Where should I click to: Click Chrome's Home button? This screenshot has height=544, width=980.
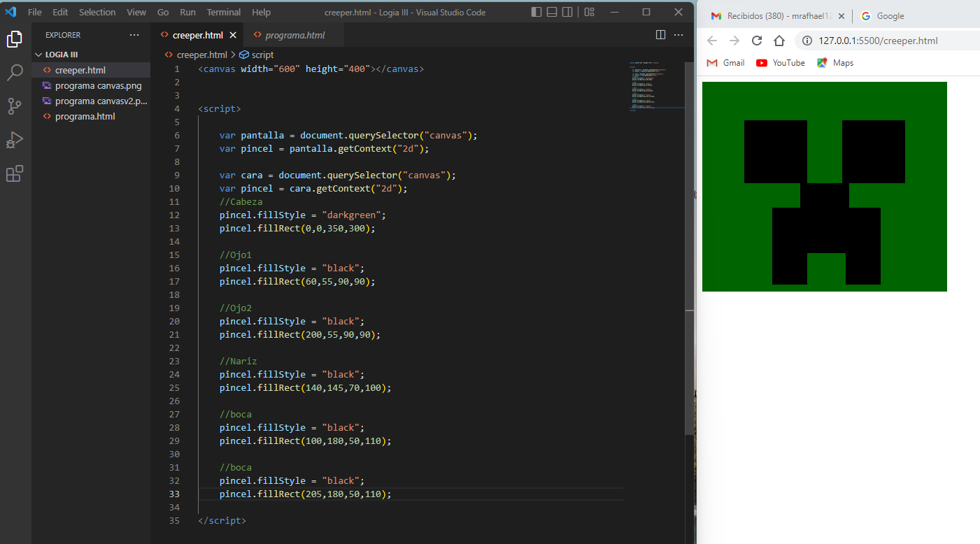779,41
